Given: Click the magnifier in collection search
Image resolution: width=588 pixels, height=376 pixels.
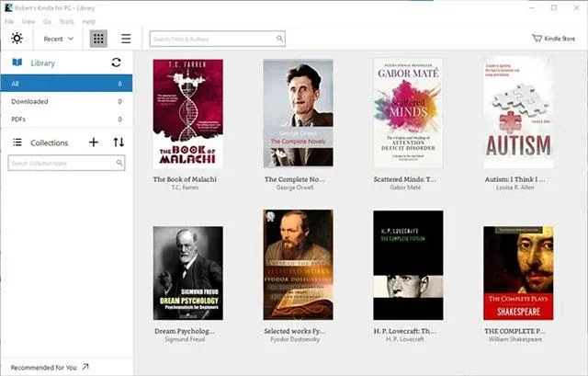Looking at the screenshot, I should click(119, 163).
